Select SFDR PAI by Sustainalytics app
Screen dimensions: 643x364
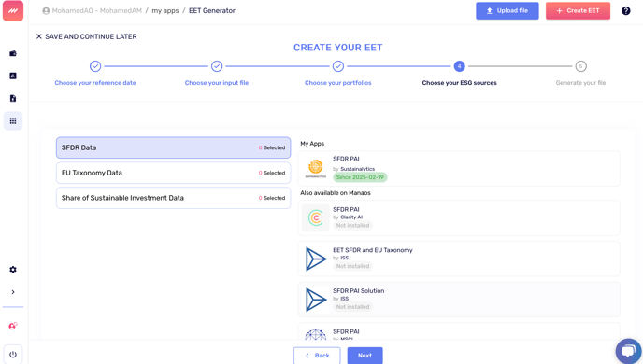click(459, 168)
